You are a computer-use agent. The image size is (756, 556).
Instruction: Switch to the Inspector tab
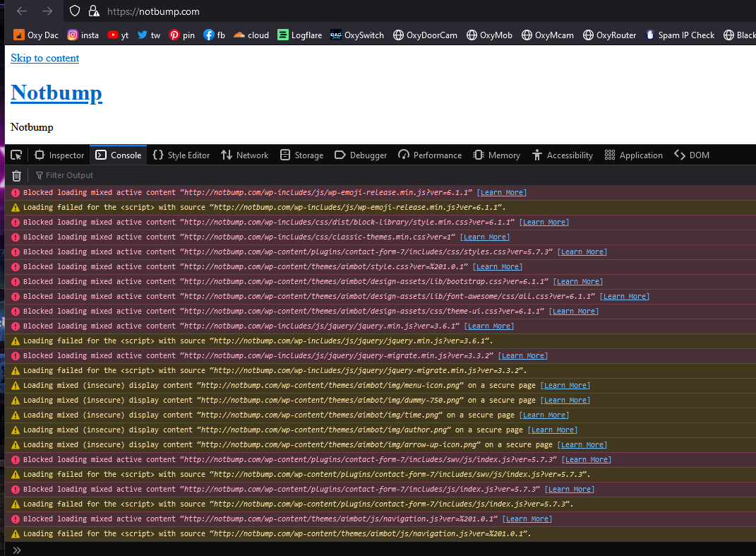[59, 155]
